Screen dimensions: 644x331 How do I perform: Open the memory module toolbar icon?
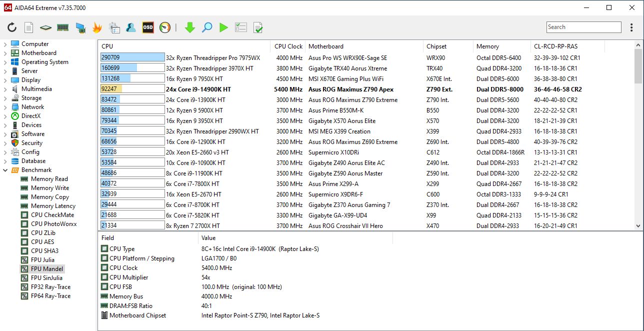[63, 27]
